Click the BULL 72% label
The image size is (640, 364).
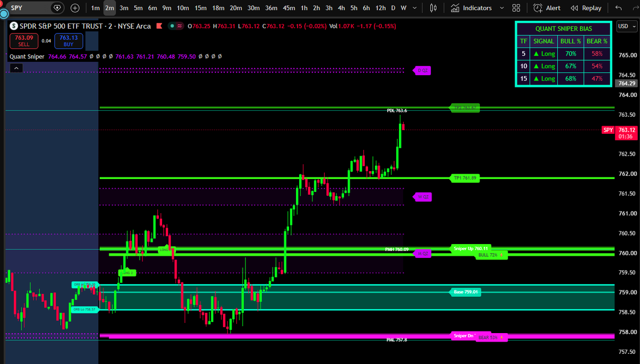[490, 255]
